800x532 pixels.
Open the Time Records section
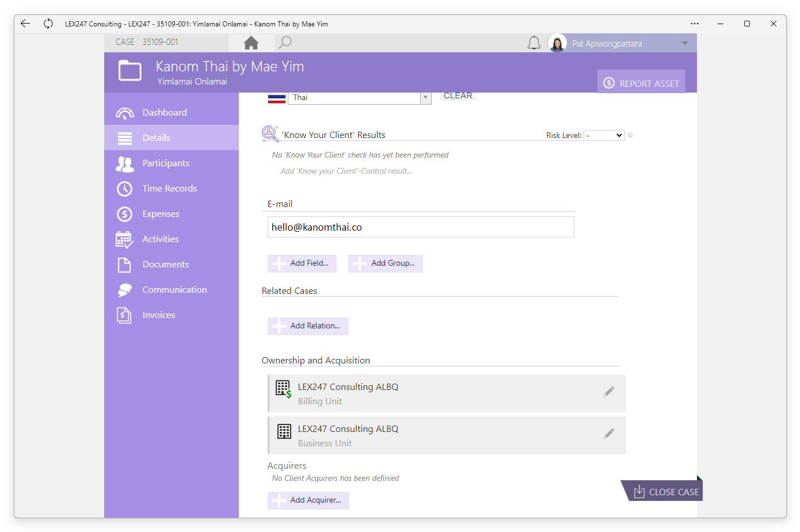click(172, 188)
